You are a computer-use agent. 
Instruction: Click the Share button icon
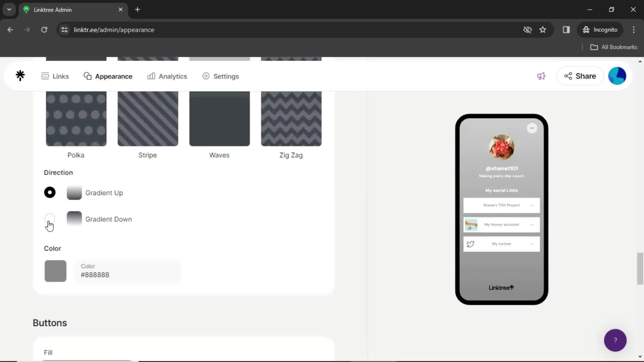570,75
